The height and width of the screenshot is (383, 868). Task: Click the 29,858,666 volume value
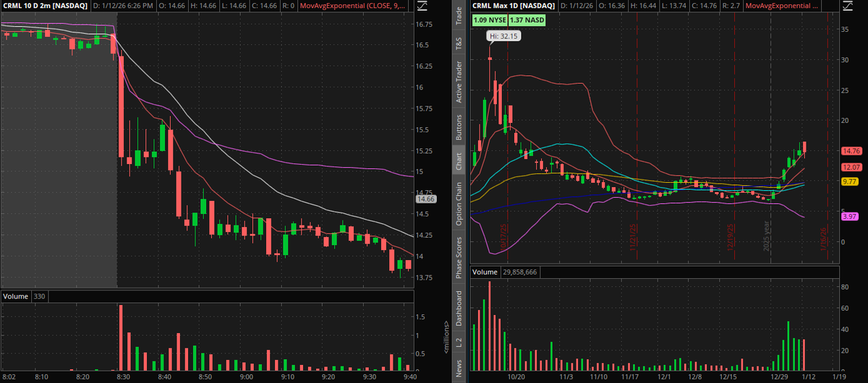522,272
